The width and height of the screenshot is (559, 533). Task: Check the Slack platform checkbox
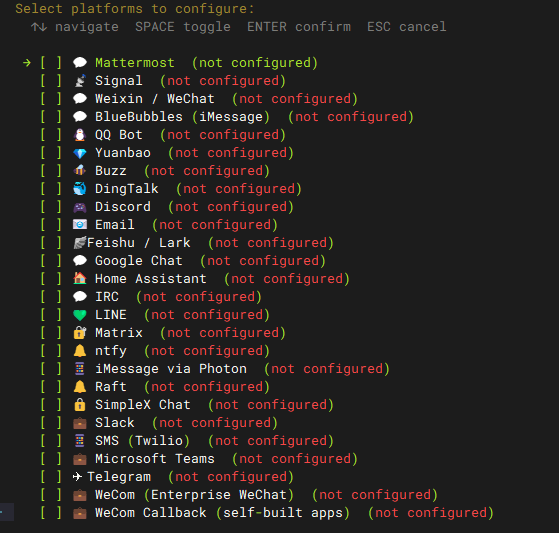(x=51, y=423)
